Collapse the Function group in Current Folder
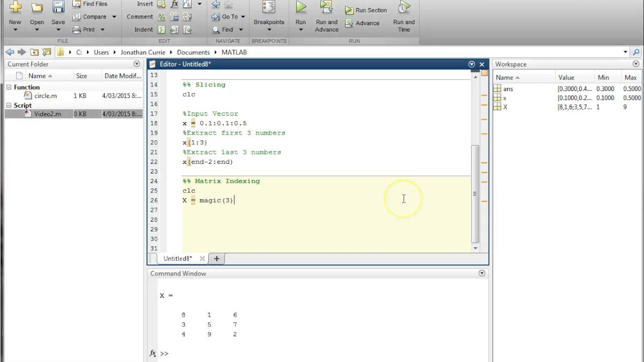 (x=9, y=87)
